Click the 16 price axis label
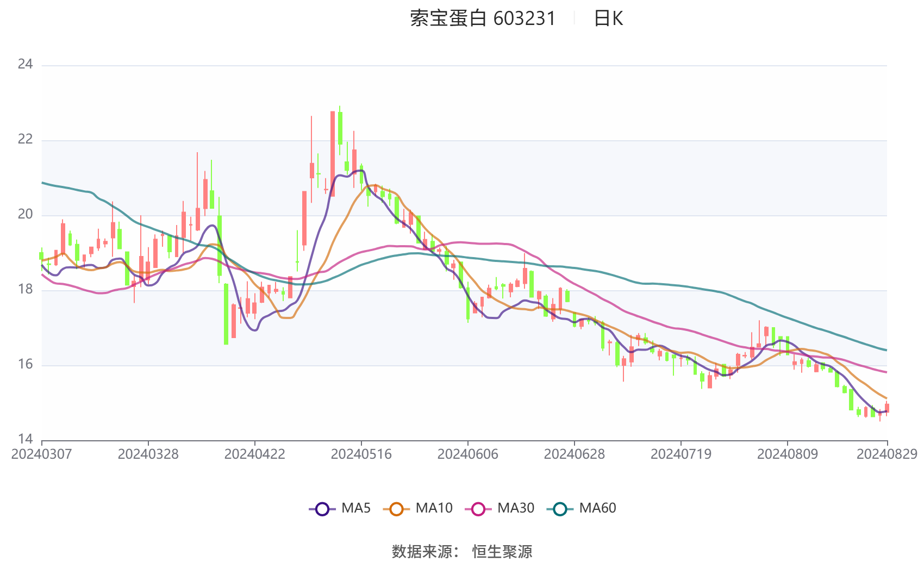The image size is (924, 562). tap(25, 365)
